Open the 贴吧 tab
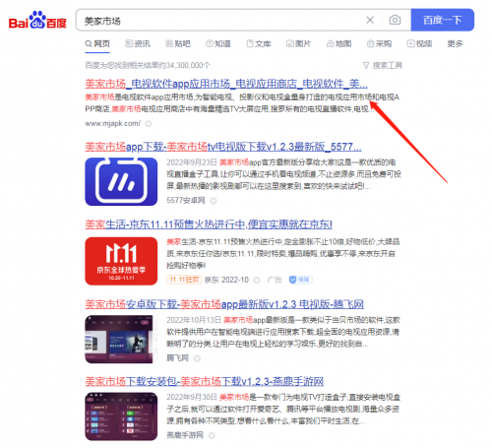Image resolution: width=492 pixels, height=448 pixels. 178,43
